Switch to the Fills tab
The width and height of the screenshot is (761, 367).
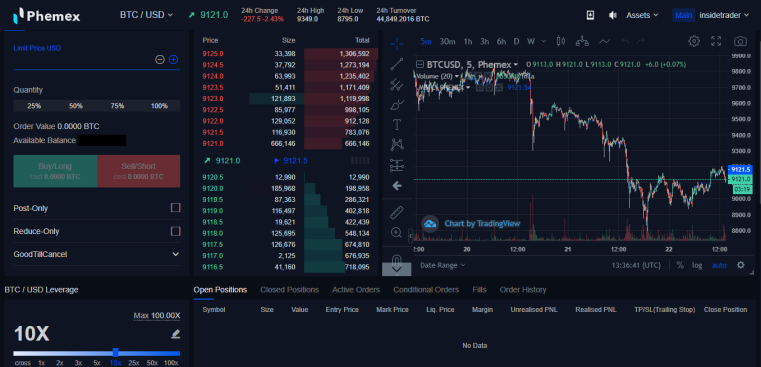pos(480,290)
